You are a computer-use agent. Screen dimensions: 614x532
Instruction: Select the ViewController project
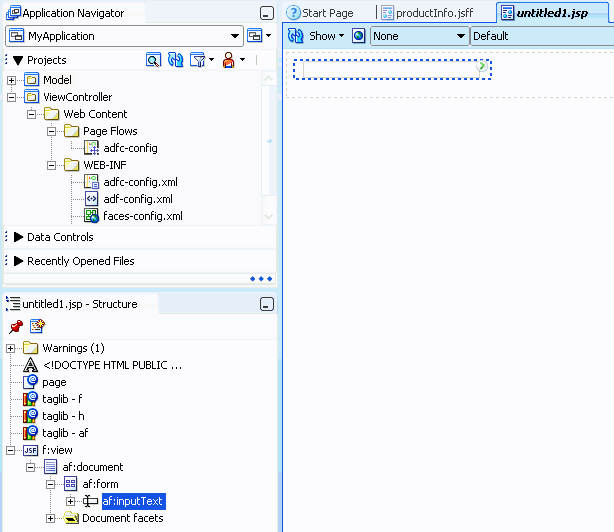tap(78, 97)
